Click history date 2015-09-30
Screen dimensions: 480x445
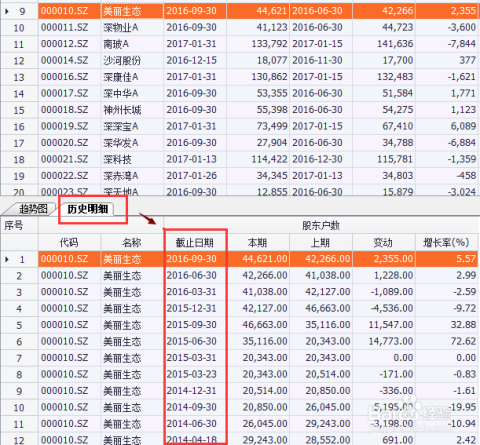[191, 325]
